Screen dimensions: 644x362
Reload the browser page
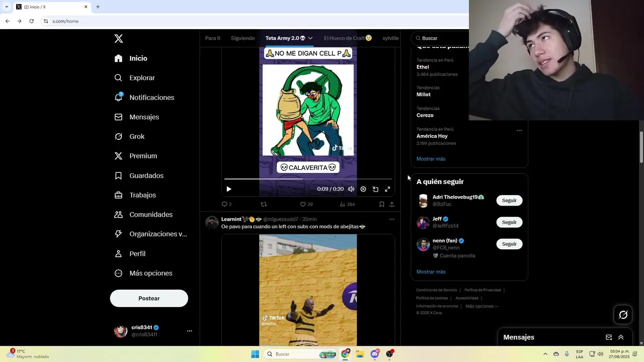coord(31,21)
